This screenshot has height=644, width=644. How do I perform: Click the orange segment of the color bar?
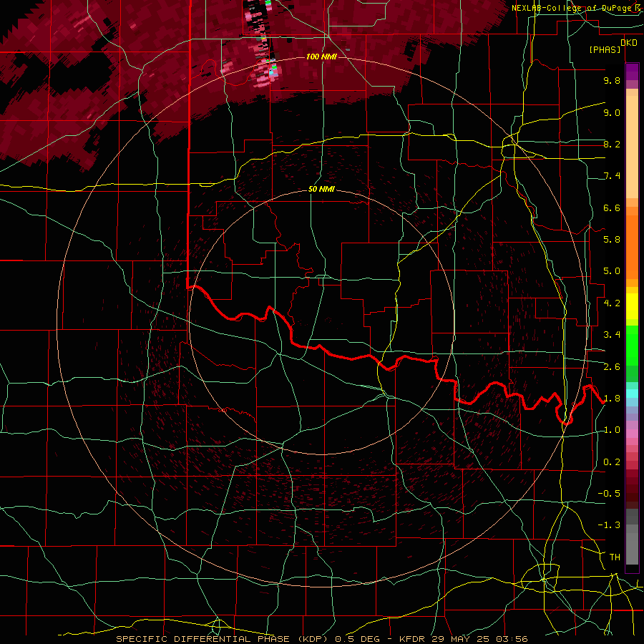click(632, 248)
